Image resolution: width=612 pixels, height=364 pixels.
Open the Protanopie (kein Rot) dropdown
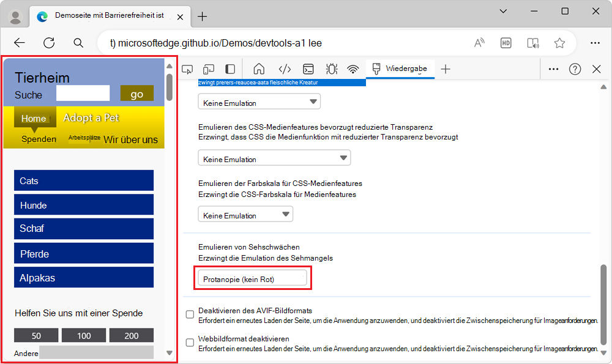(252, 277)
